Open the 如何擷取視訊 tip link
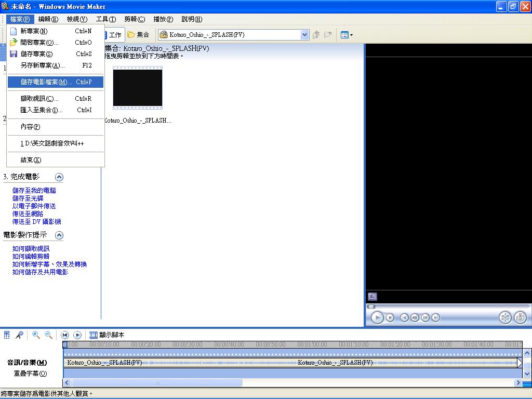Viewport: 532px width, 399px height. tap(31, 249)
